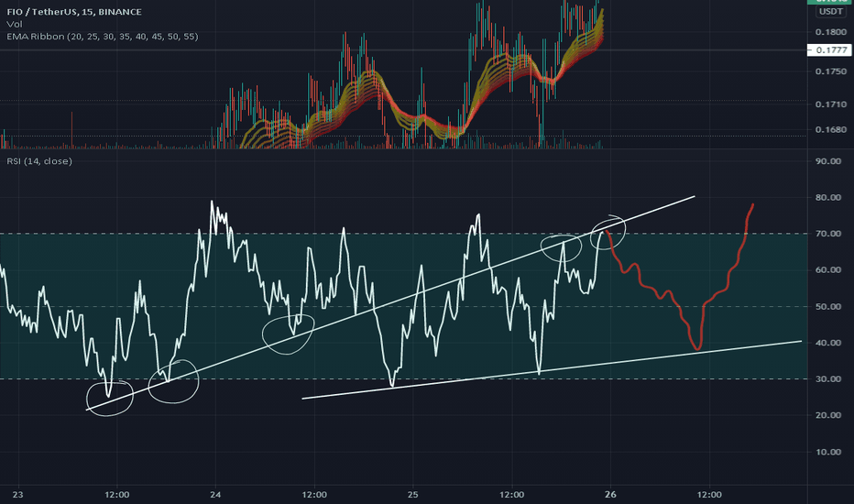The image size is (854, 504).
Task: Open the FIO / TetherUS symbol legend
Action: click(74, 12)
